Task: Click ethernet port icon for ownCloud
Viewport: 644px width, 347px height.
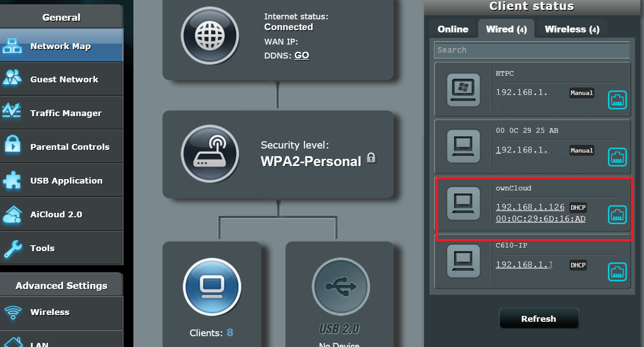Action: [617, 215]
